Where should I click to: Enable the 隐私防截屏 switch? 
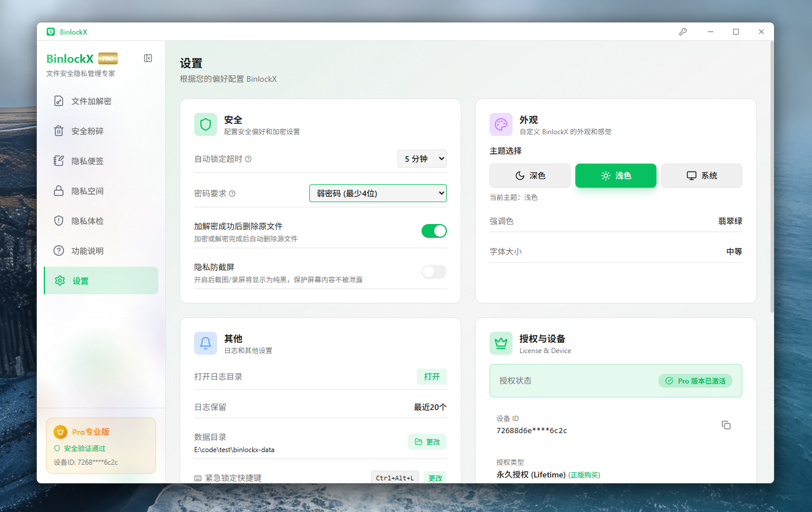(x=434, y=272)
